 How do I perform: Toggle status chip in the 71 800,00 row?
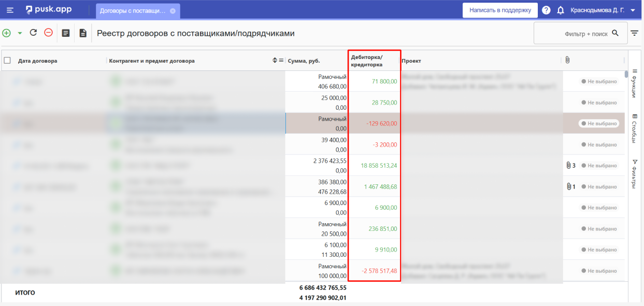click(x=599, y=81)
